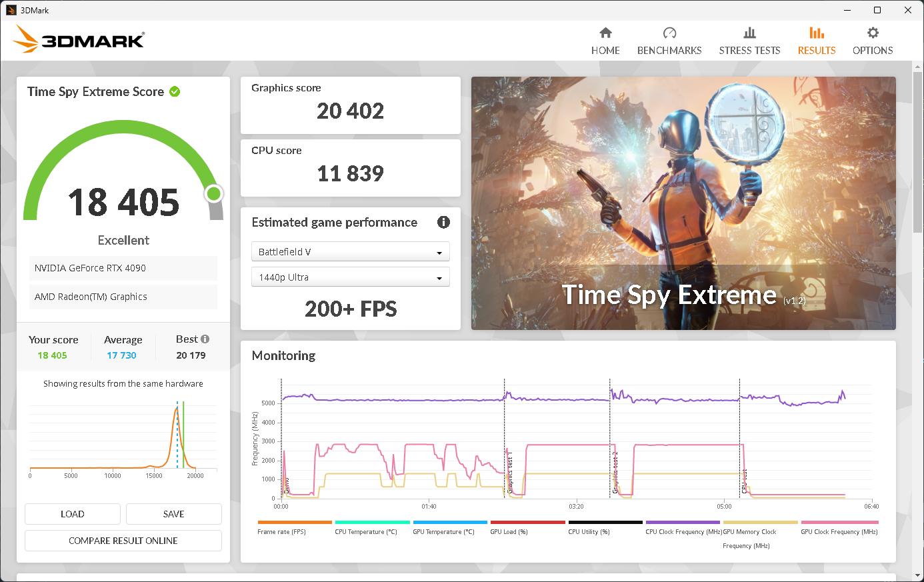Click the Estimated game performance heading
Image resolution: width=924 pixels, height=582 pixels.
click(x=334, y=223)
